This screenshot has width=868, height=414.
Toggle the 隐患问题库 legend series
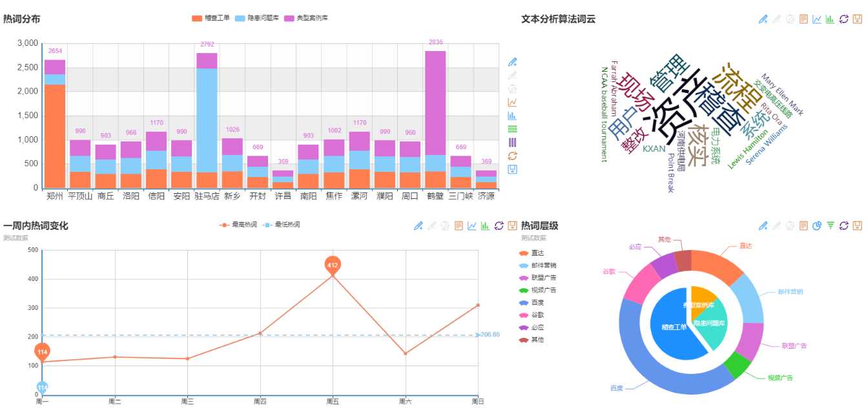[257, 18]
